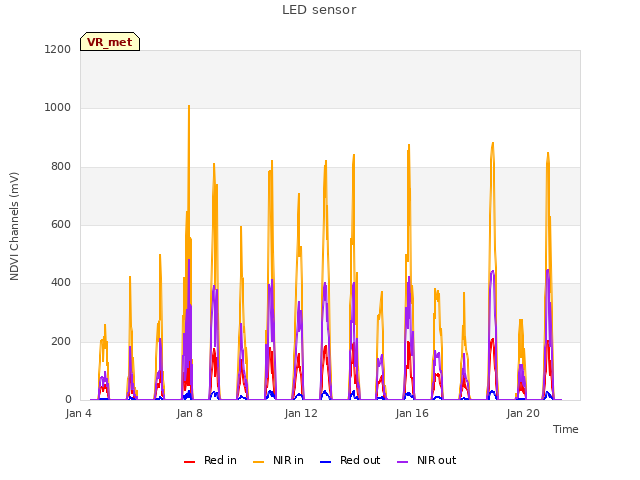The width and height of the screenshot is (640, 480).
Task: Click the Jan 12 x-axis label
Action: (x=301, y=413)
